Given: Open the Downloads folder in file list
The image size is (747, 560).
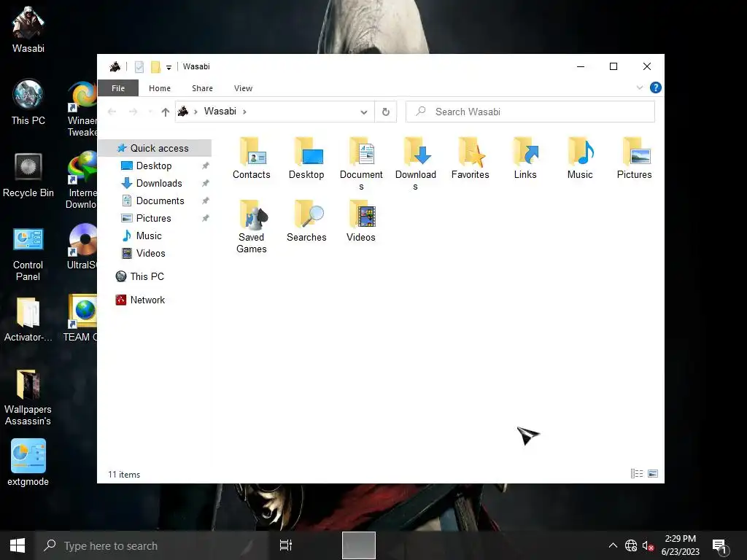Looking at the screenshot, I should (x=415, y=164).
